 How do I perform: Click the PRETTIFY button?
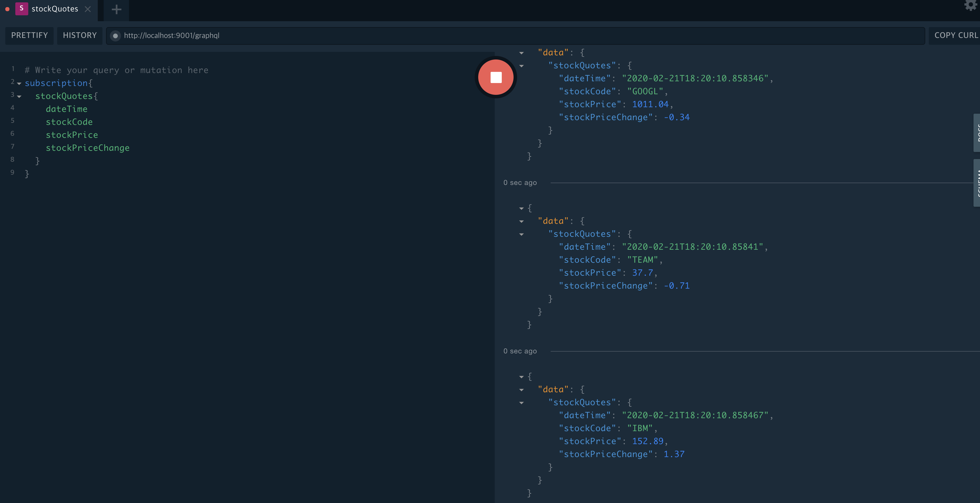[x=29, y=35]
